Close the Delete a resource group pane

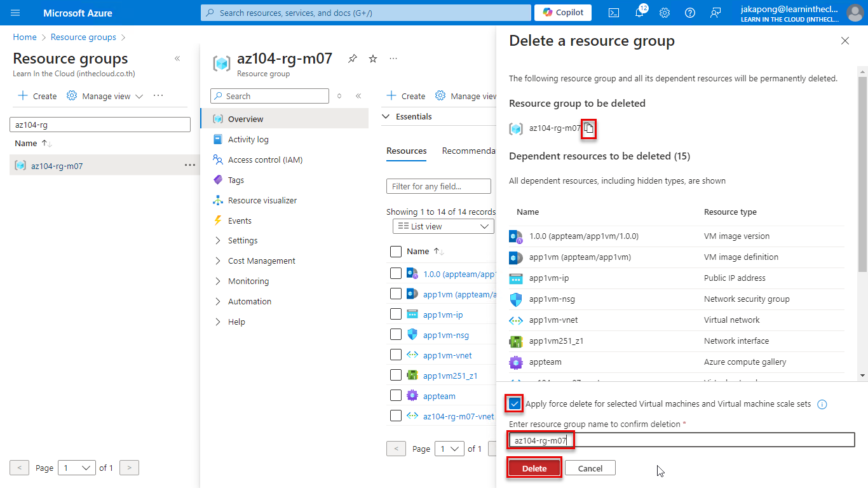coord(845,41)
